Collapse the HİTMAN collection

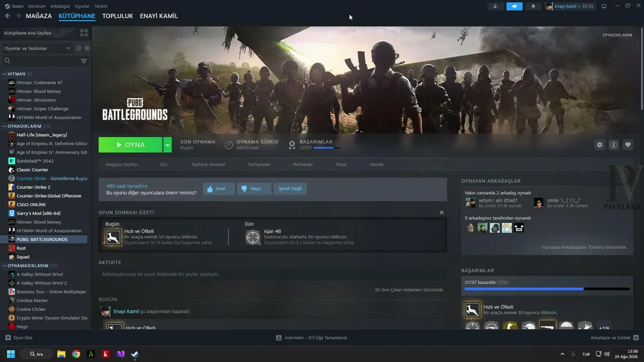pyautogui.click(x=4, y=74)
